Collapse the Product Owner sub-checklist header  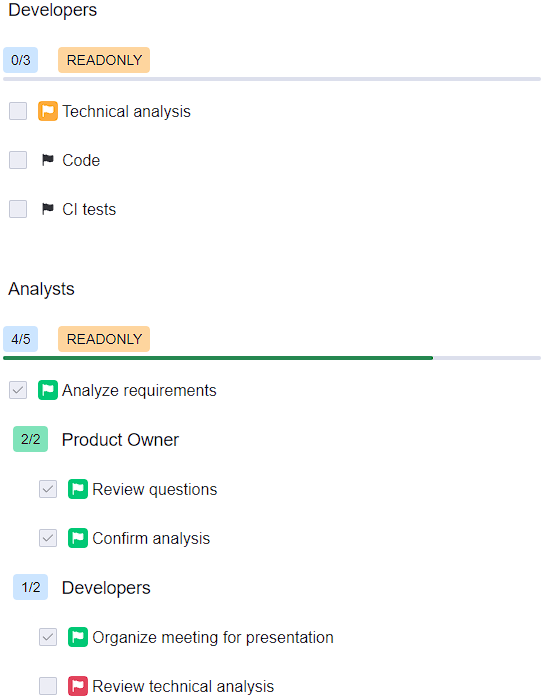coord(120,440)
